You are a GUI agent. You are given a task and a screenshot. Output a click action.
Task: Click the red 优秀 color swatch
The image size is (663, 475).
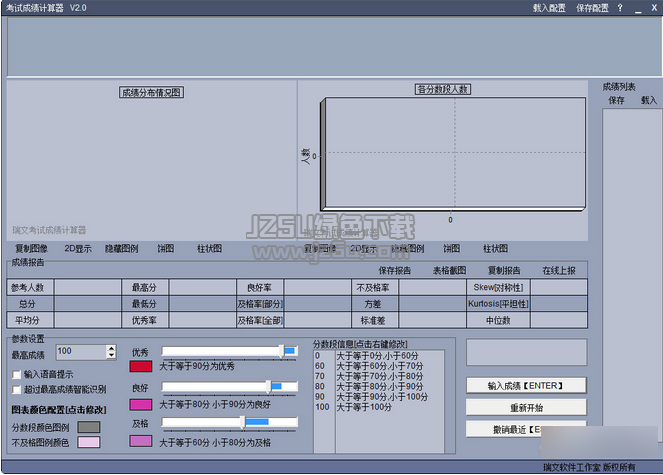[x=141, y=366]
